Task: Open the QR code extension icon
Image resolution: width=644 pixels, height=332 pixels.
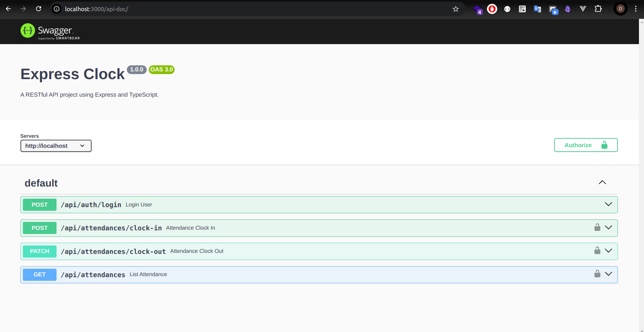Action: (x=522, y=9)
